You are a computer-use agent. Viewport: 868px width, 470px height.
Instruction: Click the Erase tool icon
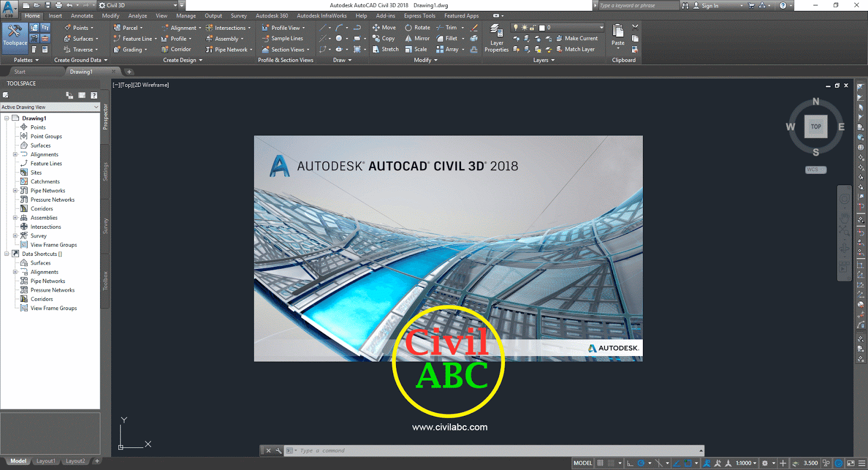[x=474, y=28]
